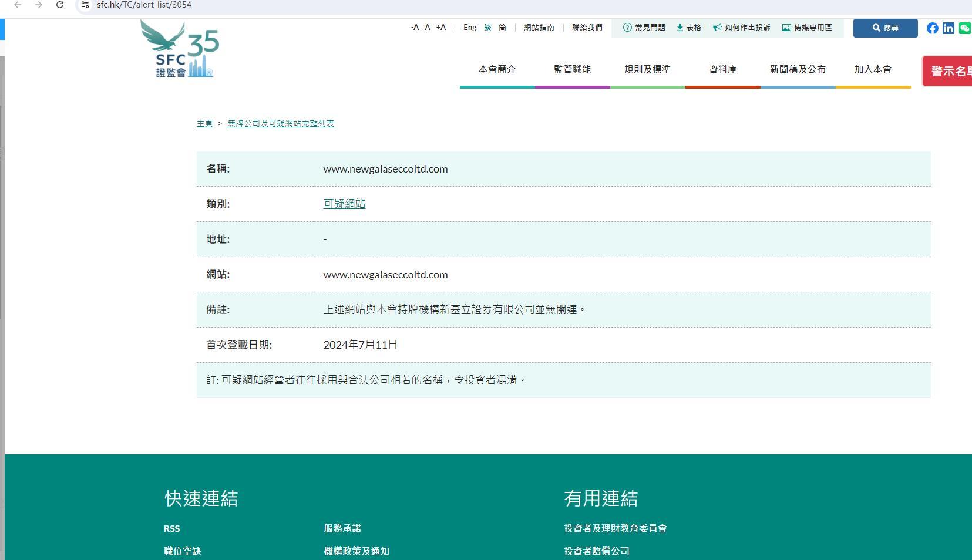Click the browser back arrow
This screenshot has width=972, height=560.
pyautogui.click(x=18, y=5)
